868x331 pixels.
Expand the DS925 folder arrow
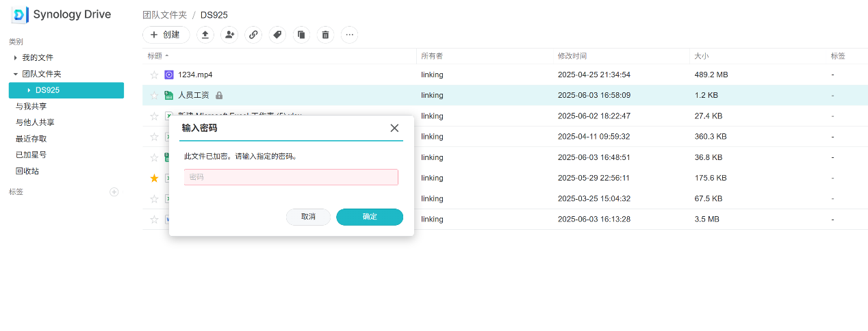pyautogui.click(x=29, y=90)
